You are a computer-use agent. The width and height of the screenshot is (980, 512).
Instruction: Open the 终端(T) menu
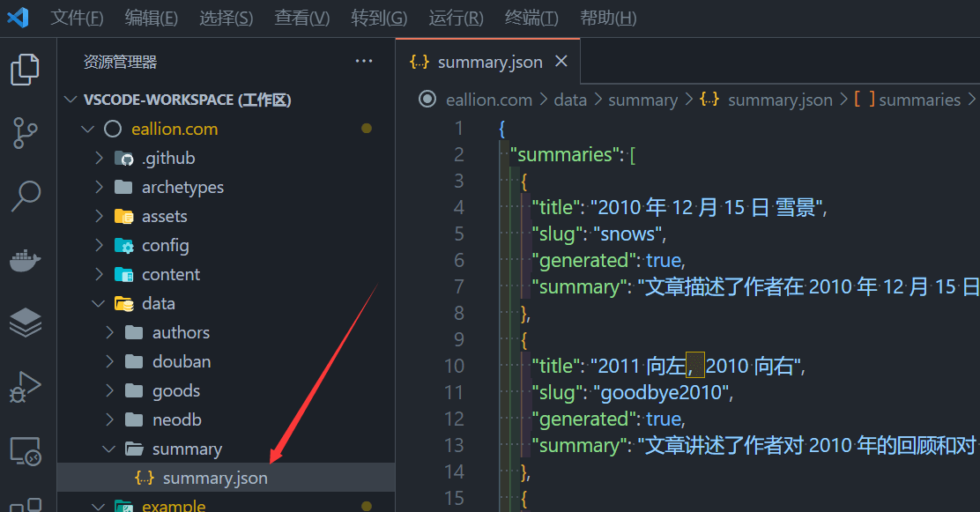531,18
